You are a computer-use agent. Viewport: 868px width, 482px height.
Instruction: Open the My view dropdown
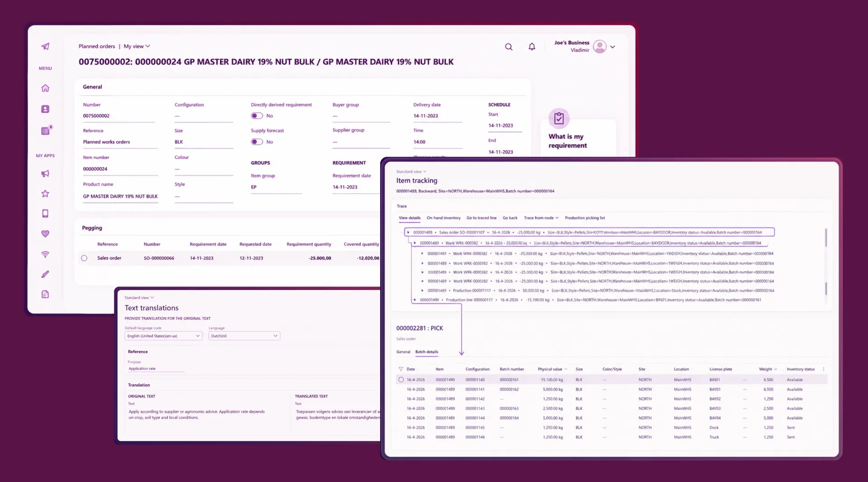click(x=137, y=46)
